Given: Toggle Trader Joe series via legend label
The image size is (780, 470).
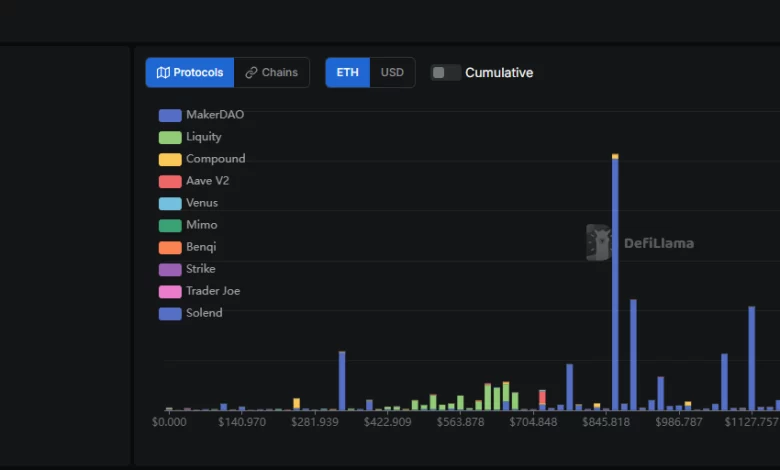Looking at the screenshot, I should coord(213,291).
